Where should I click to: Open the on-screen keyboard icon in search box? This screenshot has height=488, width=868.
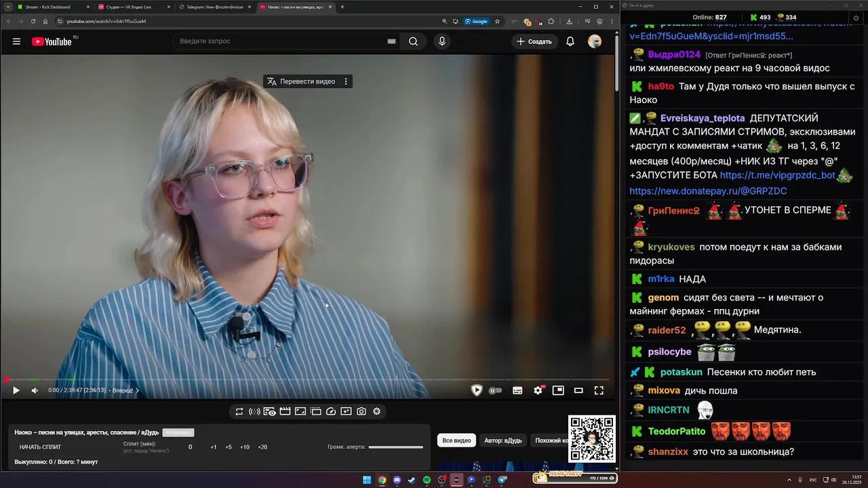[391, 41]
